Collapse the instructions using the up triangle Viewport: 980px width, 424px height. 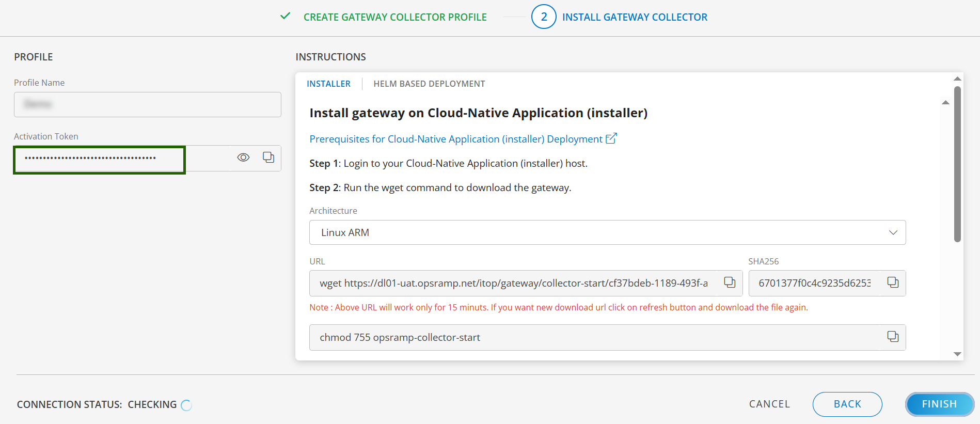click(945, 103)
